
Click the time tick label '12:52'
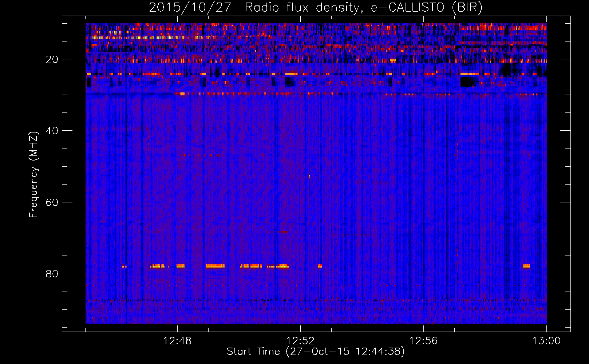pyautogui.click(x=300, y=341)
